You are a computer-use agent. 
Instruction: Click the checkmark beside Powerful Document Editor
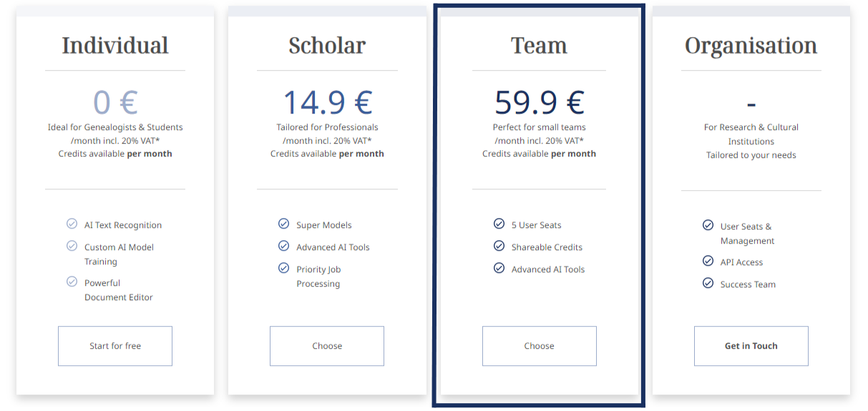[72, 282]
